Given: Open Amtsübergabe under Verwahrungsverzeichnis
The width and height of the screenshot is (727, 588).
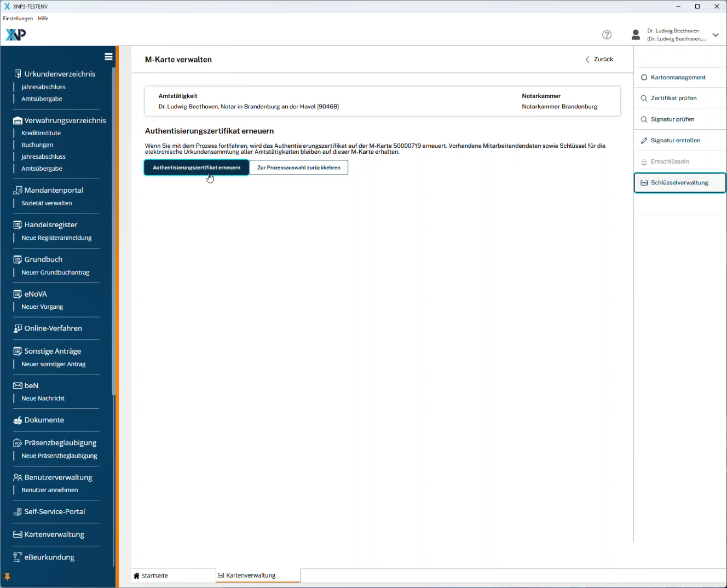Looking at the screenshot, I should [42, 169].
